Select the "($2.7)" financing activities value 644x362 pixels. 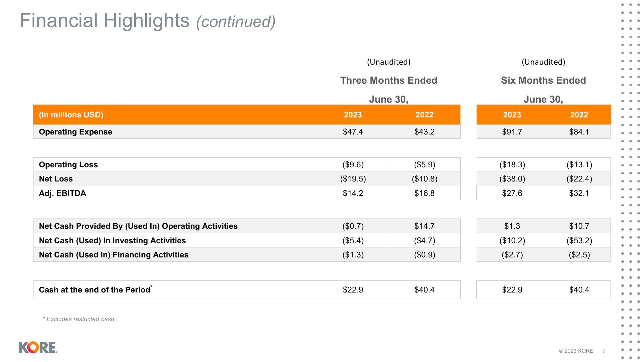[512, 255]
